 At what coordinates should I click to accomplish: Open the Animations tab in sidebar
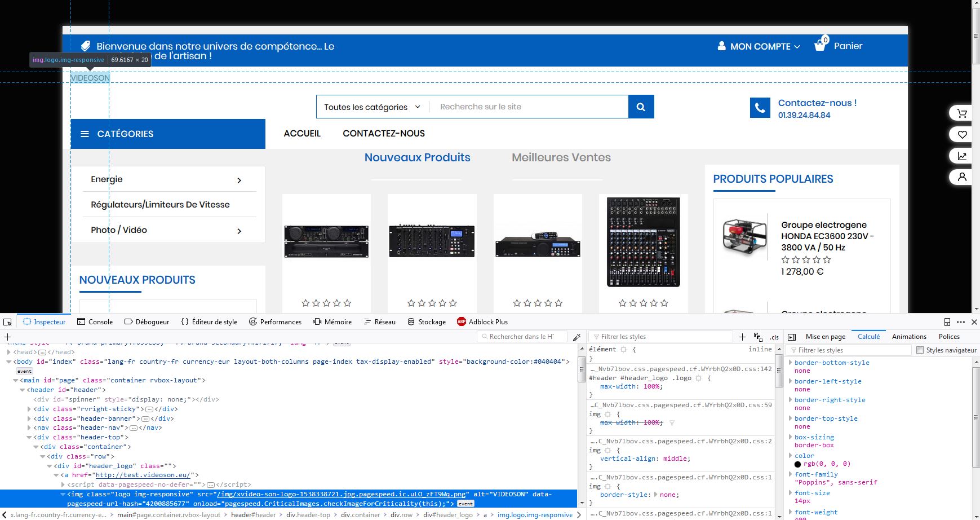909,336
